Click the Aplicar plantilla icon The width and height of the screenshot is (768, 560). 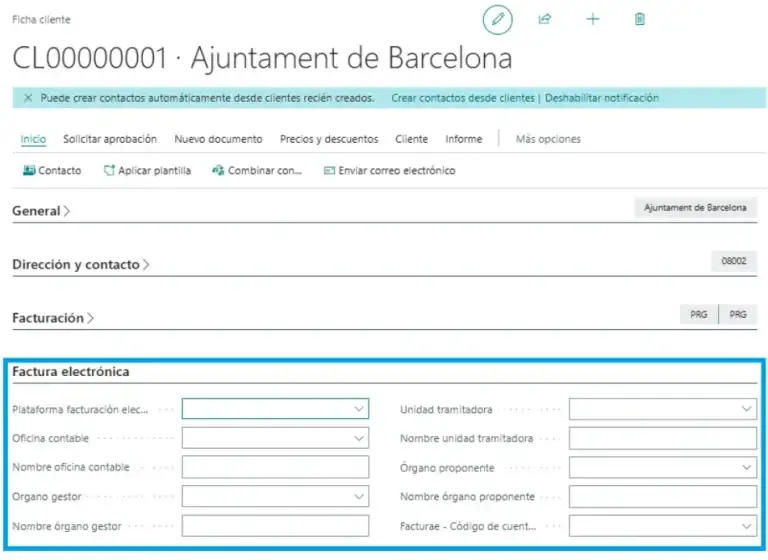click(x=109, y=170)
